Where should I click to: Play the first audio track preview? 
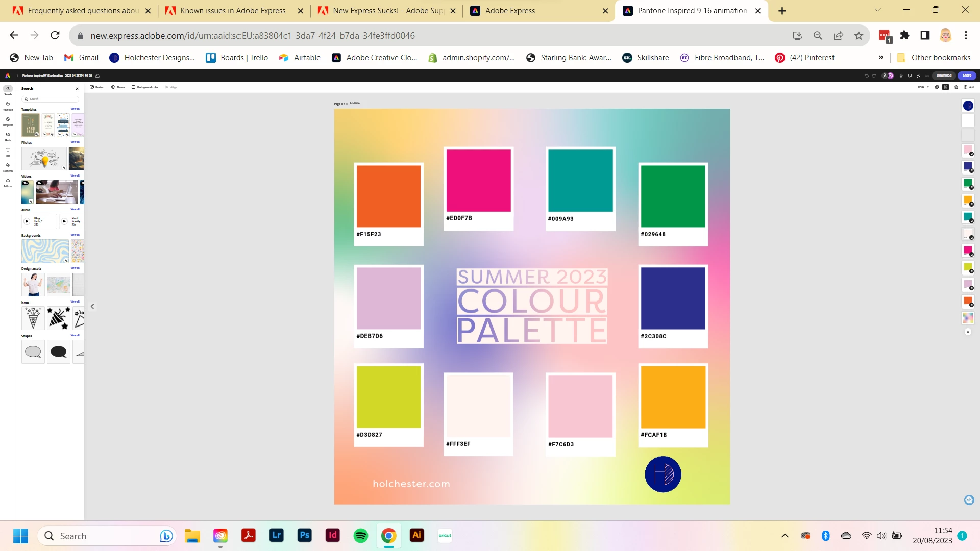click(x=27, y=221)
